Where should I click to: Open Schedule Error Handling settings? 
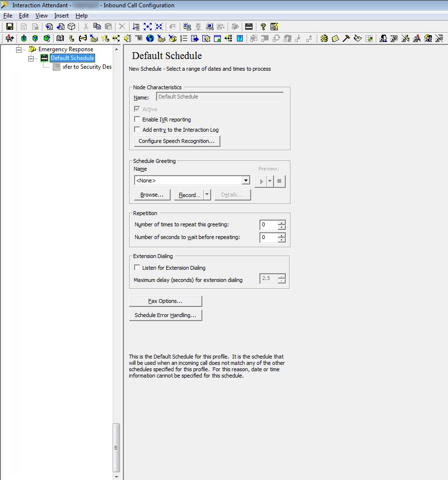coord(165,315)
